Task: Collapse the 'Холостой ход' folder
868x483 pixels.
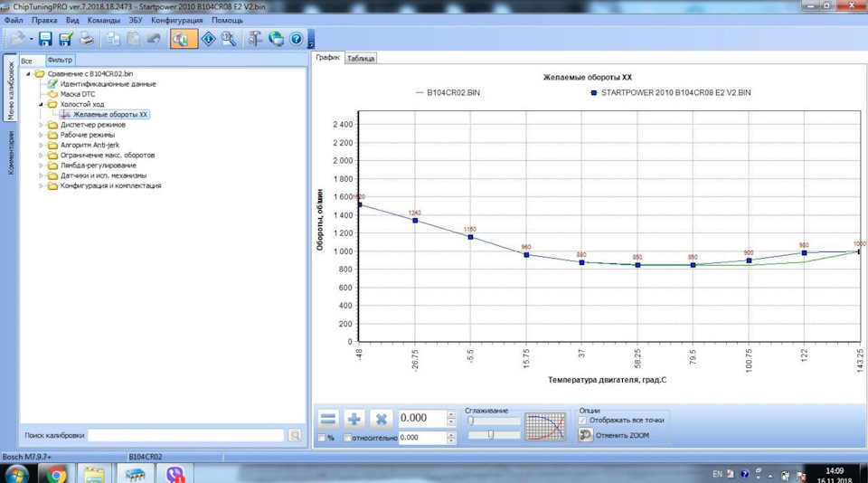Action: tap(41, 104)
